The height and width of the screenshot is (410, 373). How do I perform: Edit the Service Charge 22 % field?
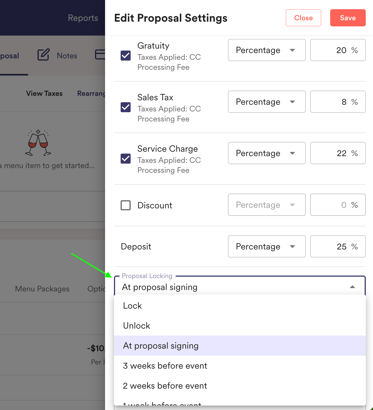coord(338,153)
